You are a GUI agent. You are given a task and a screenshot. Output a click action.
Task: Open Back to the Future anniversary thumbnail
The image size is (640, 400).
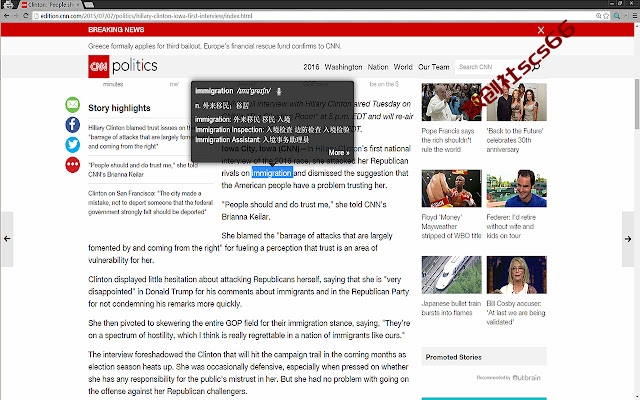pos(516,102)
